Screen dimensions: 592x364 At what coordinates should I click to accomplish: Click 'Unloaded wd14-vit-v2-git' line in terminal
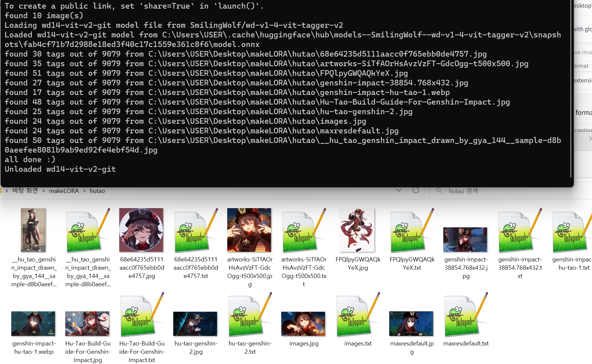(x=60, y=169)
